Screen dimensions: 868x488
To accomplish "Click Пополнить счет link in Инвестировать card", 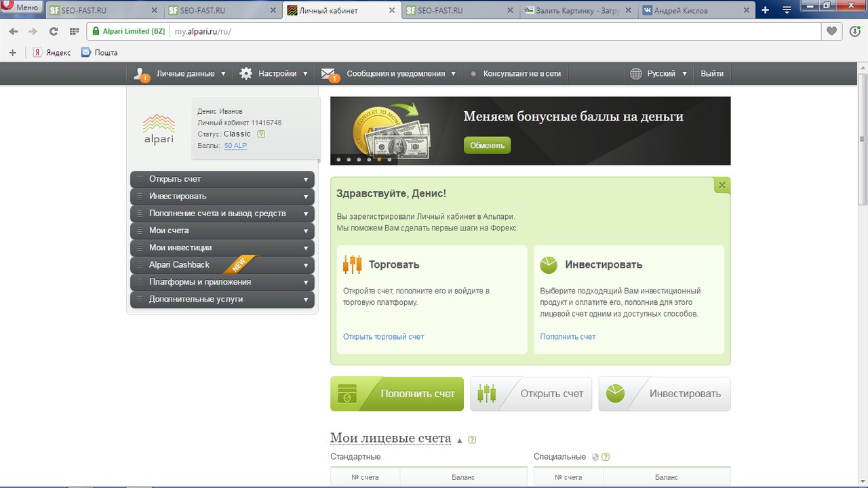I will click(568, 337).
